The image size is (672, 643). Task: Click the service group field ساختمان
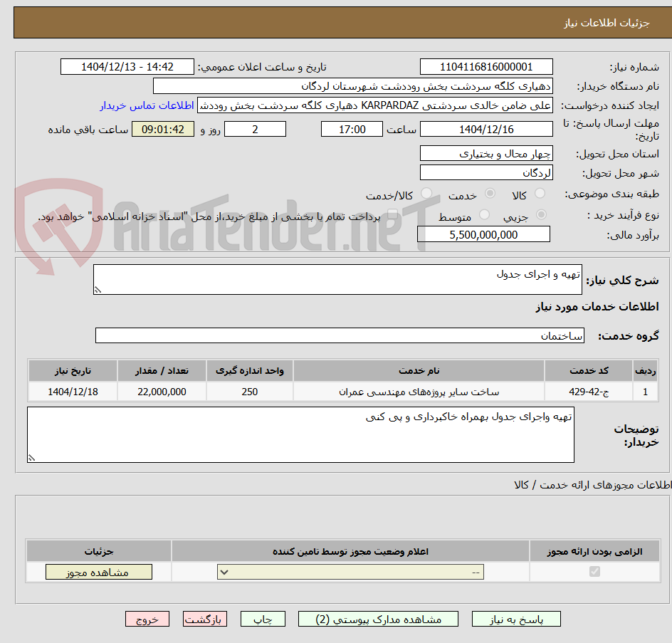tap(340, 335)
